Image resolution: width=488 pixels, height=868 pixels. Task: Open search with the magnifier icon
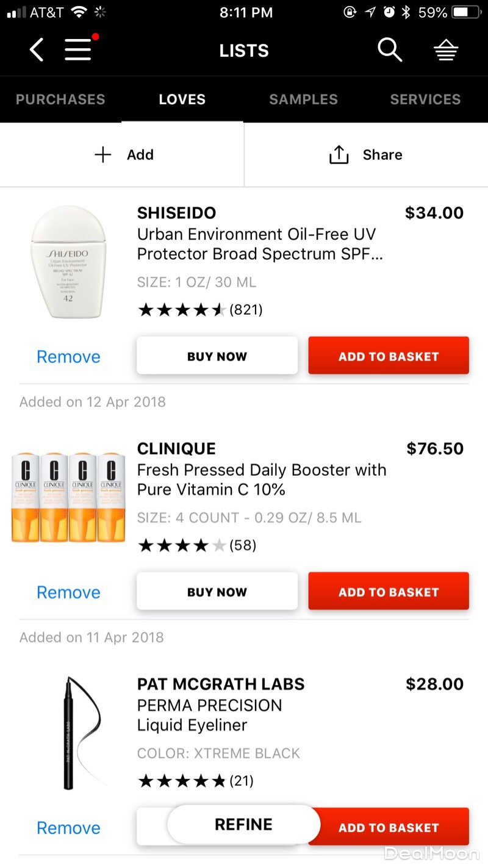[x=389, y=50]
